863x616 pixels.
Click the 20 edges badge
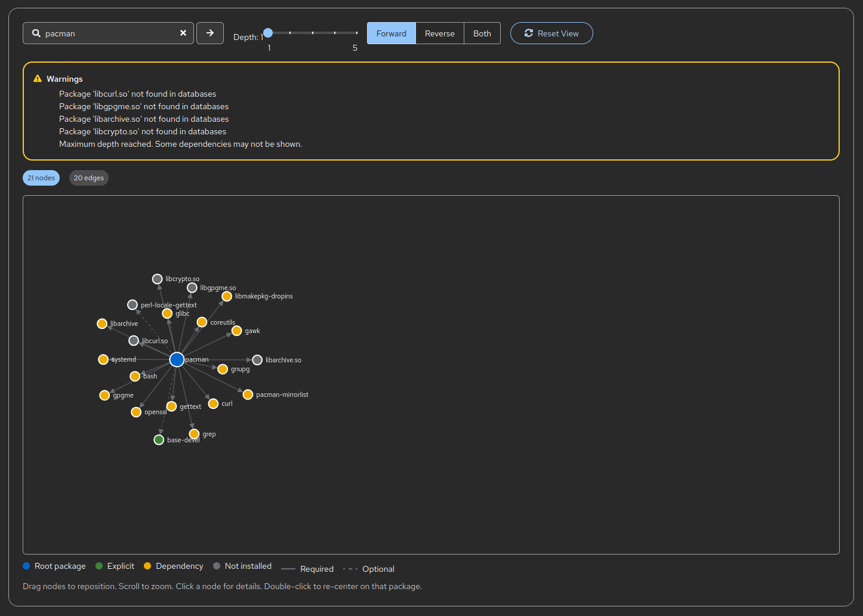point(88,178)
